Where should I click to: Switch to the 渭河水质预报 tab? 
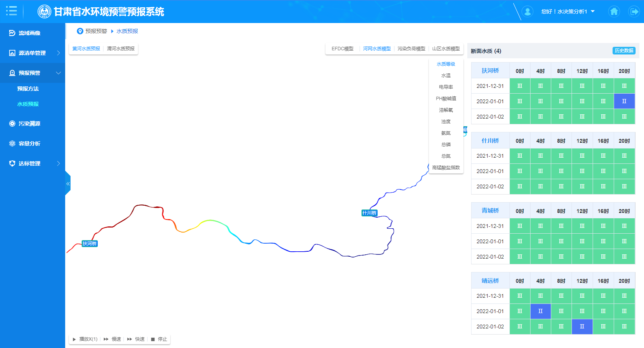tap(121, 49)
